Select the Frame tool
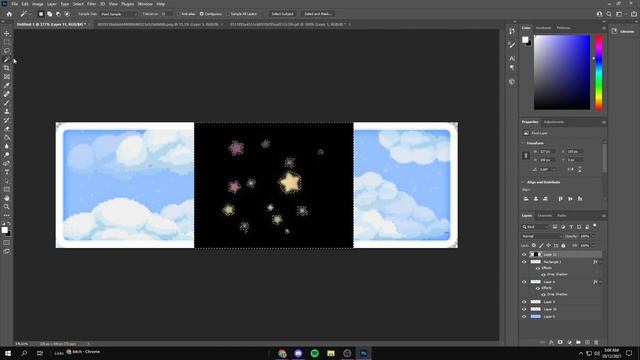640x360 pixels. tap(7, 77)
